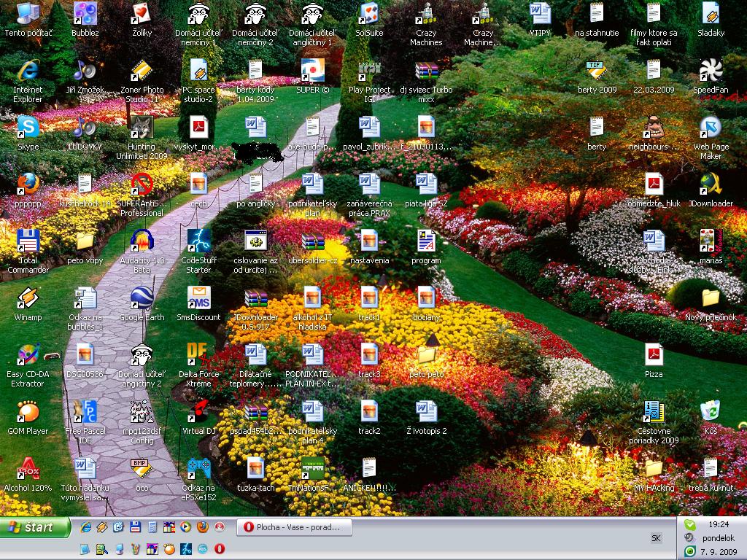Image resolution: width=747 pixels, height=560 pixels.
Task: Open the GOM Player shortcut
Action: pyautogui.click(x=28, y=411)
